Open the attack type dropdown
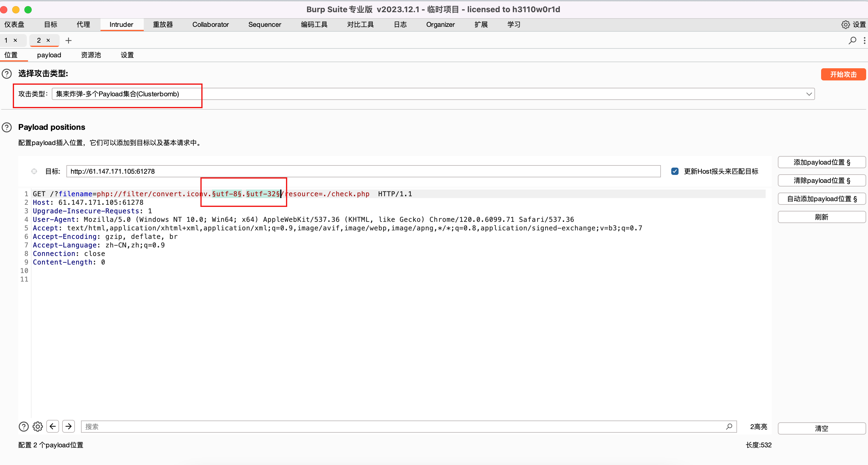 click(x=809, y=94)
